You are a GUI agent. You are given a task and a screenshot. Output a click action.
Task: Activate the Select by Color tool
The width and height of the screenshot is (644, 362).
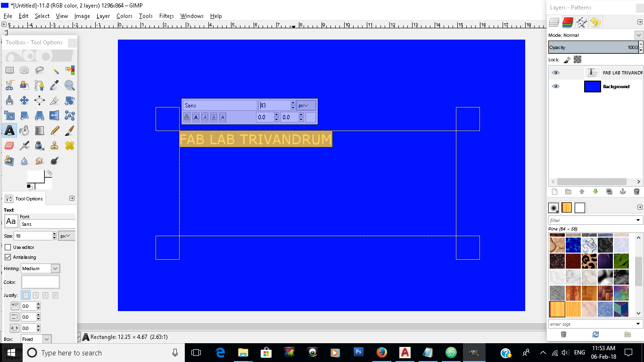[70, 70]
